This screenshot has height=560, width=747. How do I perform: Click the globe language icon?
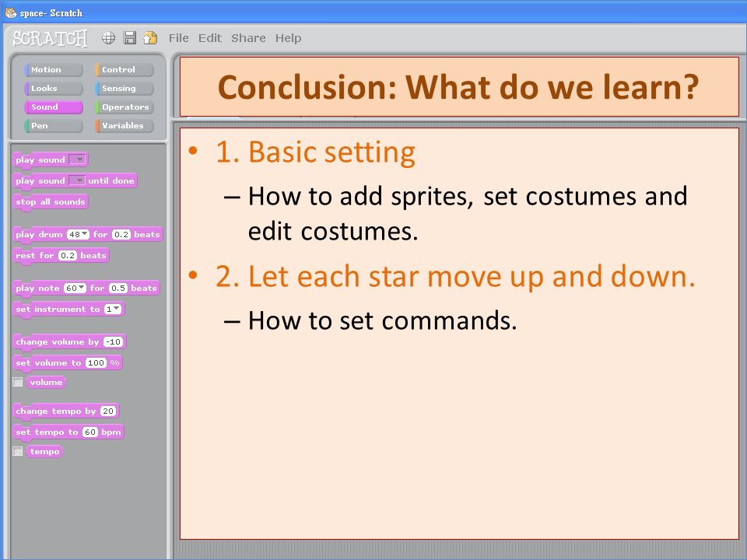pyautogui.click(x=109, y=38)
